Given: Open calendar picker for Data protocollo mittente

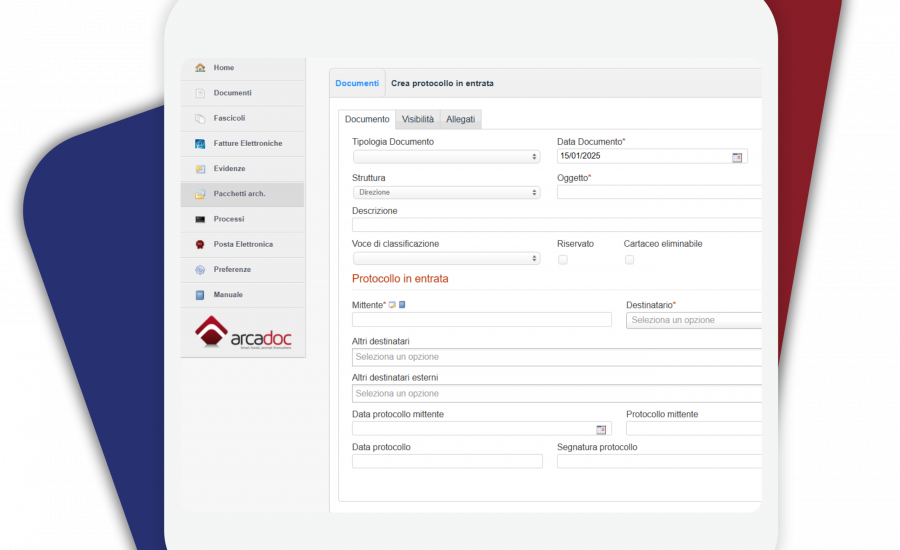Looking at the screenshot, I should click(x=601, y=429).
